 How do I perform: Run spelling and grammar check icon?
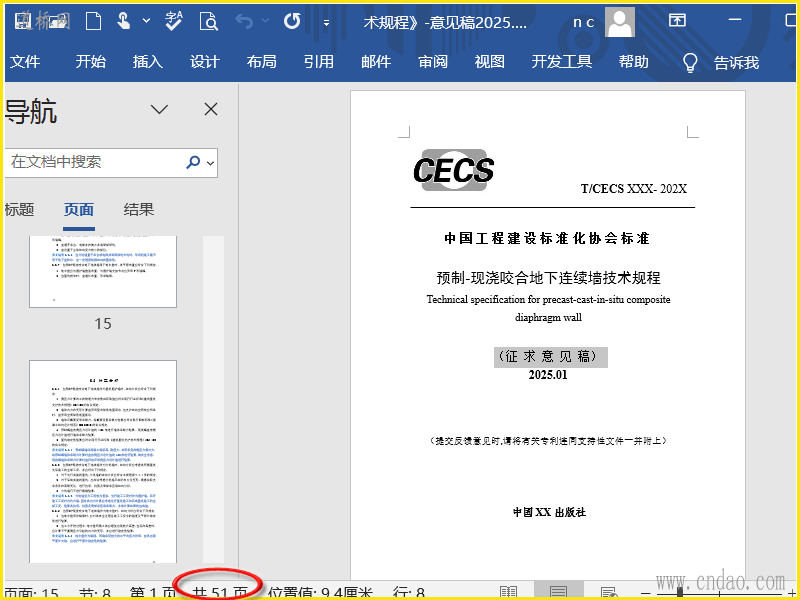pyautogui.click(x=174, y=21)
